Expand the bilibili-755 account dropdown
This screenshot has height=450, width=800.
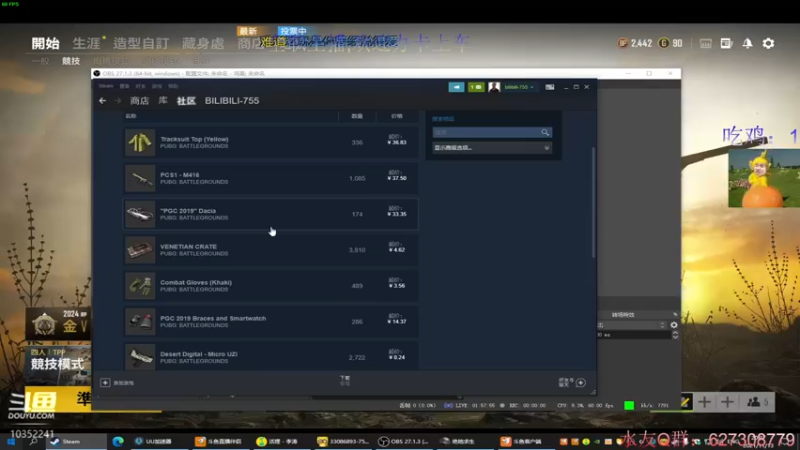[519, 87]
